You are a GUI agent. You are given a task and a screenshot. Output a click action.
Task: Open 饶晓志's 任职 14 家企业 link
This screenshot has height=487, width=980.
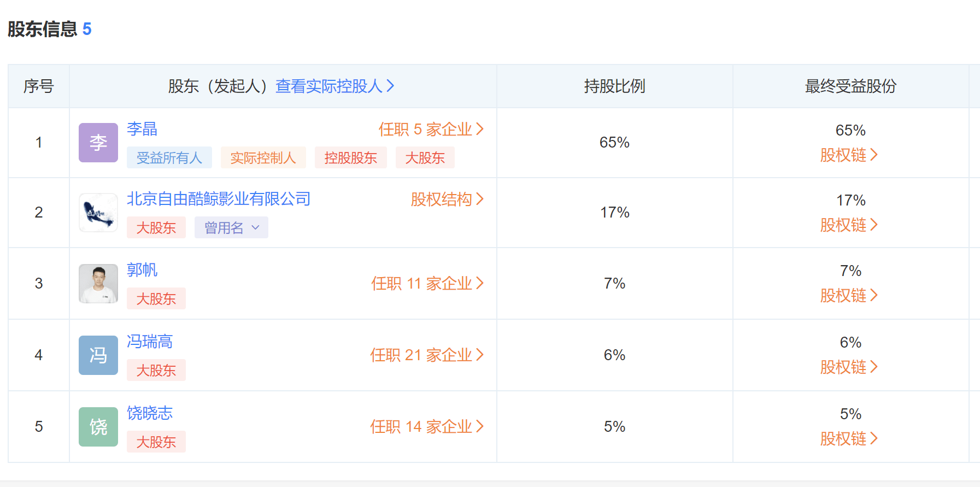point(426,426)
